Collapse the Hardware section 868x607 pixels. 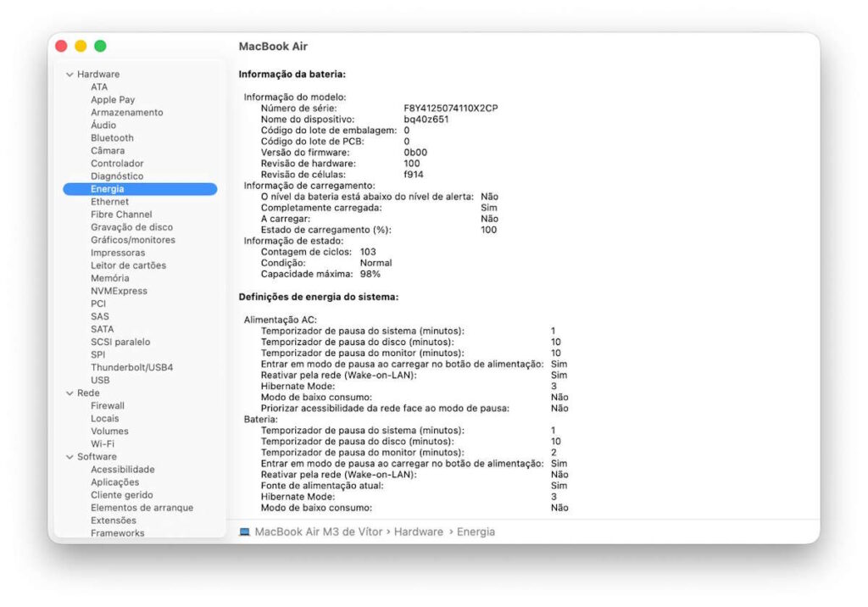tap(69, 74)
